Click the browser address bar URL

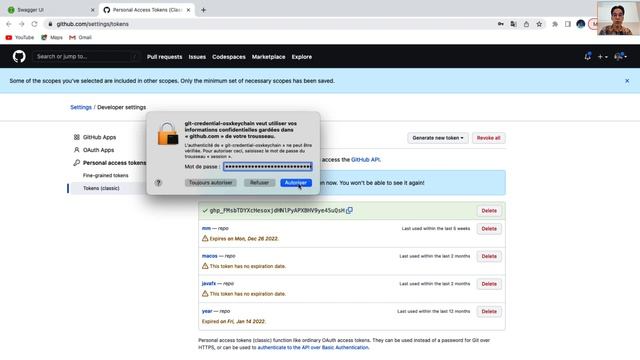pyautogui.click(x=92, y=24)
